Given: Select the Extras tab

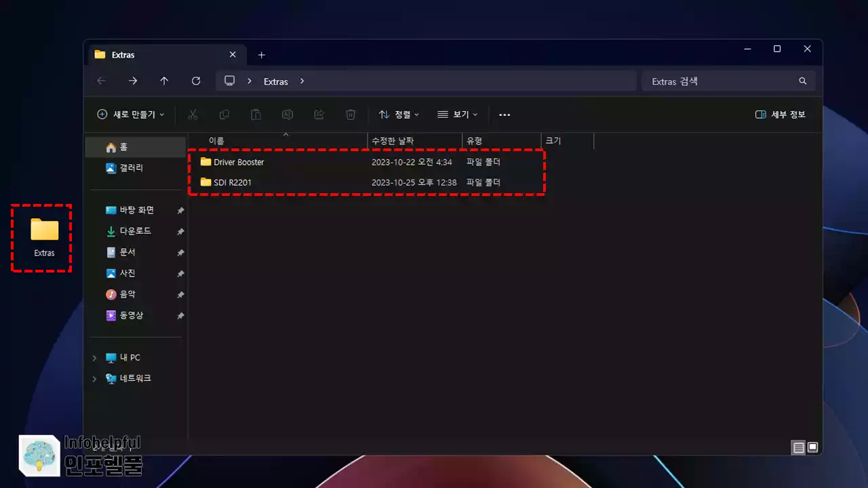Looking at the screenshot, I should (x=166, y=54).
